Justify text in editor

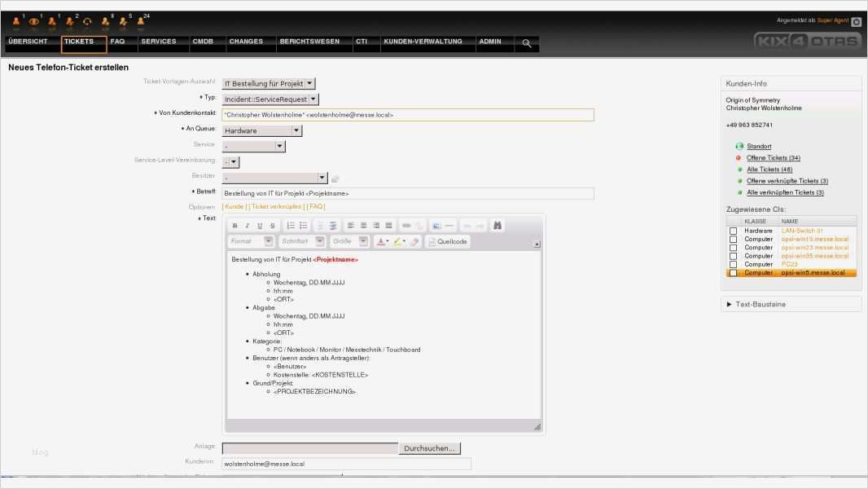pos(388,226)
